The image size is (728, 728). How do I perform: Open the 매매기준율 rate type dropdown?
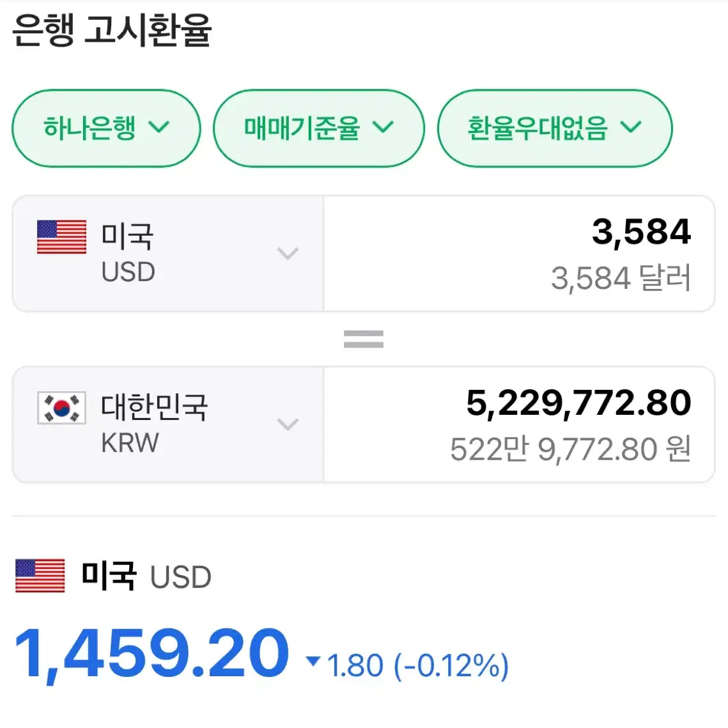(x=319, y=128)
